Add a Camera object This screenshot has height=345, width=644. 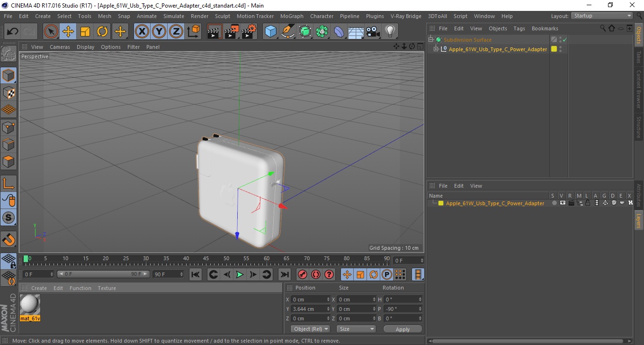click(x=373, y=32)
